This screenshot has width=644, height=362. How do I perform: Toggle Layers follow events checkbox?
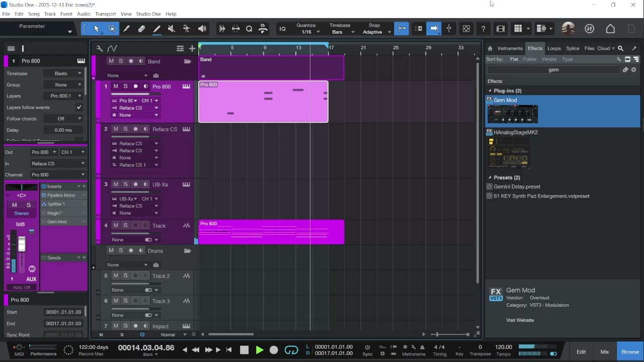[79, 107]
